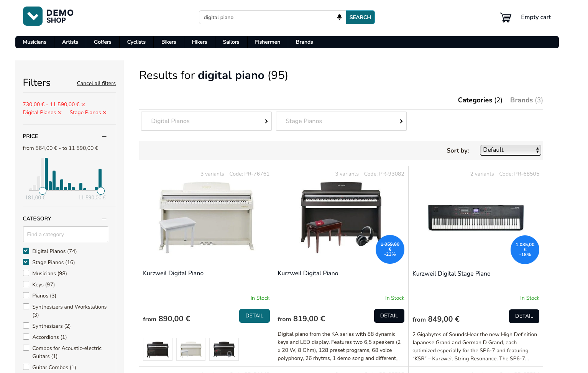Remove the Digital Pianos filter tag
This screenshot has height=373, width=588.
click(x=60, y=113)
